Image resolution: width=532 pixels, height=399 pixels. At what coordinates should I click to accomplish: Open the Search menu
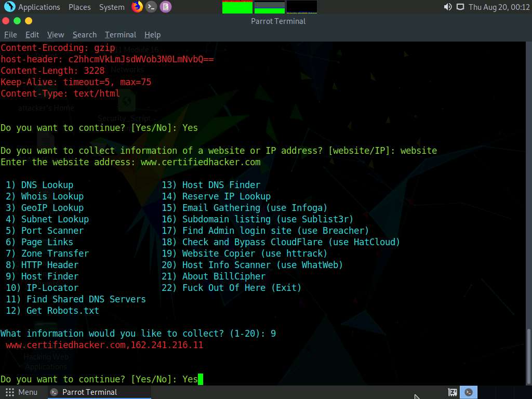[x=85, y=35]
